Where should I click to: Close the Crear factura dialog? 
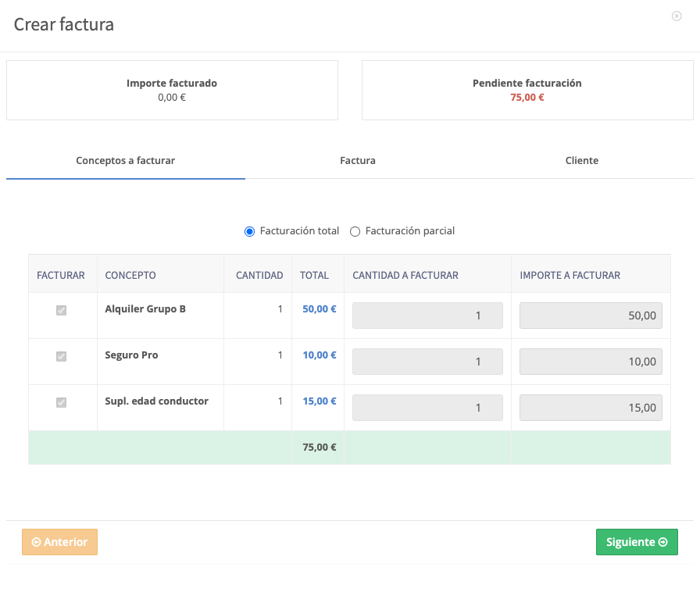(677, 16)
